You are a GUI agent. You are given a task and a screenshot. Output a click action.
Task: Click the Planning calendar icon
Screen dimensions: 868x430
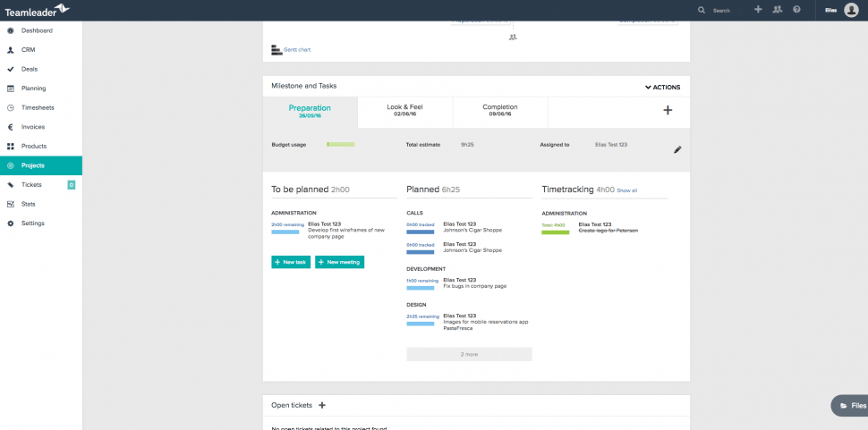10,89
